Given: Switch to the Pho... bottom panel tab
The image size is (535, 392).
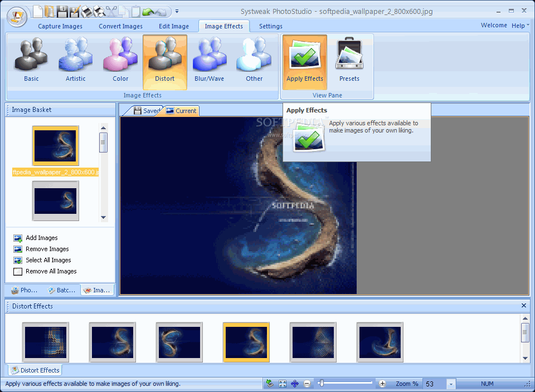Looking at the screenshot, I should (24, 290).
